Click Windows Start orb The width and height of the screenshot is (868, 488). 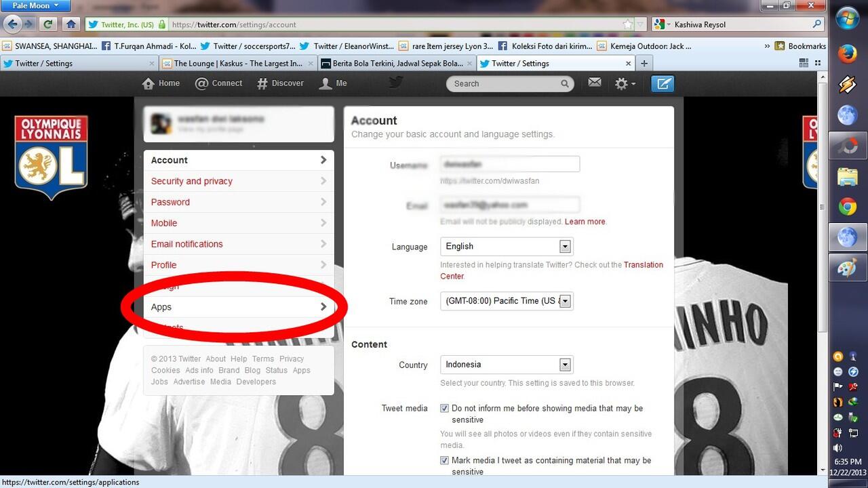(x=848, y=18)
